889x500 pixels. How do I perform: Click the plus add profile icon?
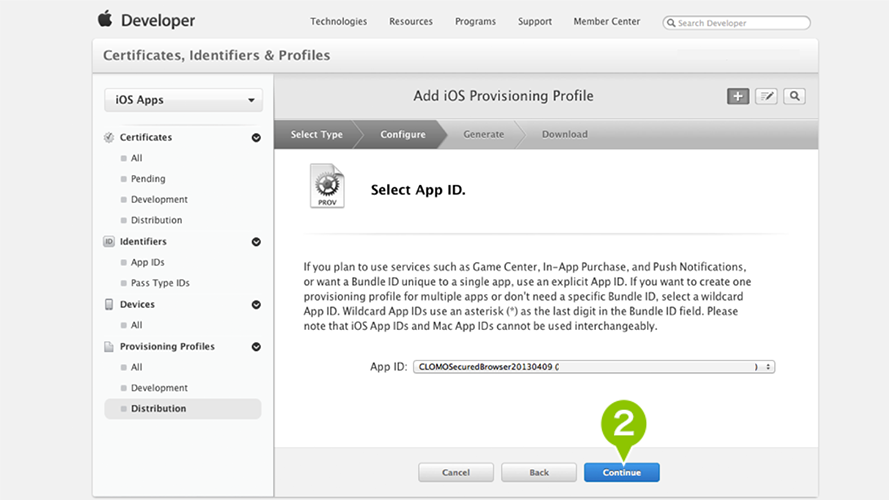[738, 96]
